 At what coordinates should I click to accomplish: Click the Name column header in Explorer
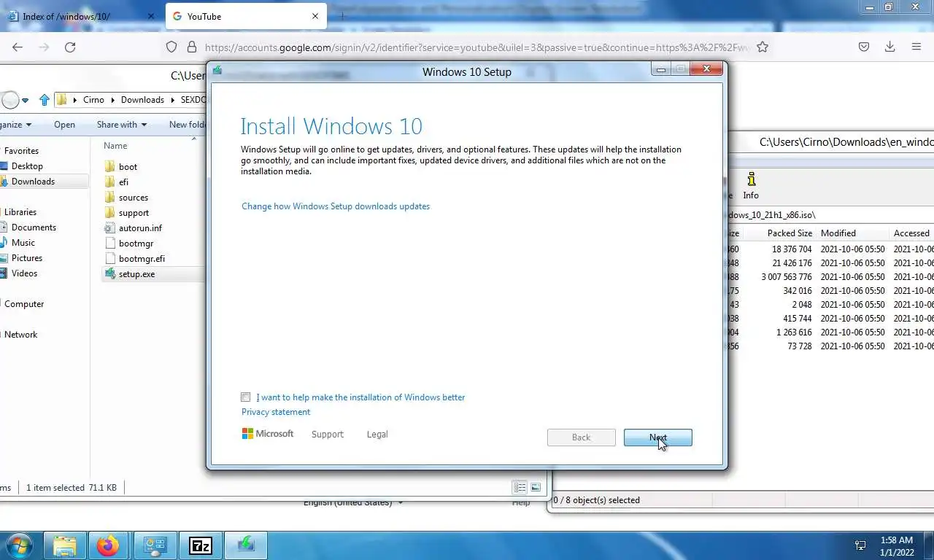click(115, 146)
